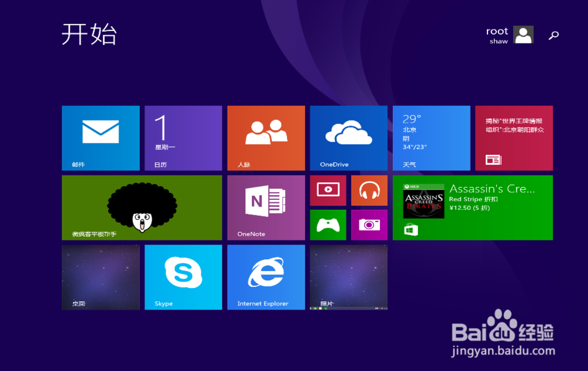The width and height of the screenshot is (588, 371).
Task: Check the 北京 weather tile showing 29°
Action: pos(432,138)
